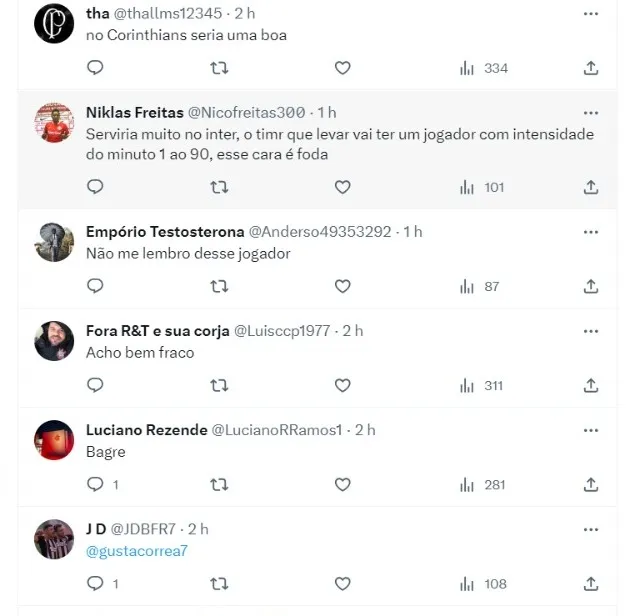Open @LucianoRRamos1 handle link
633x616 pixels.
point(277,430)
